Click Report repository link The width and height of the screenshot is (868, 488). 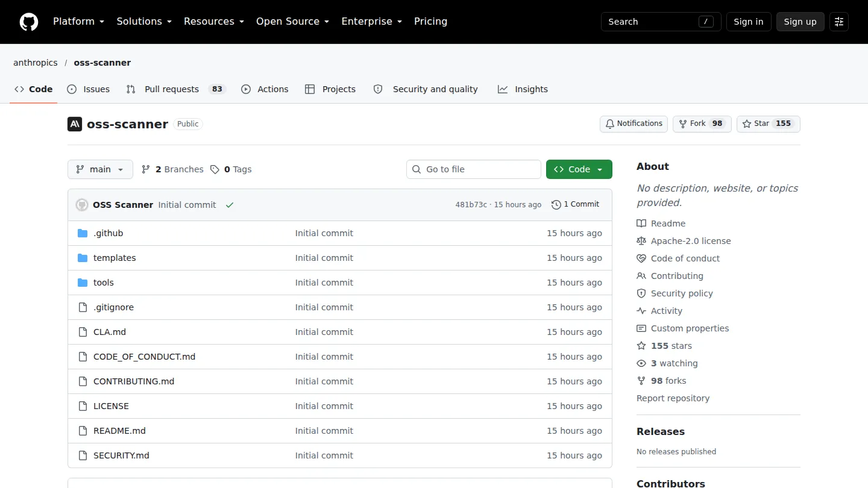coord(673,398)
